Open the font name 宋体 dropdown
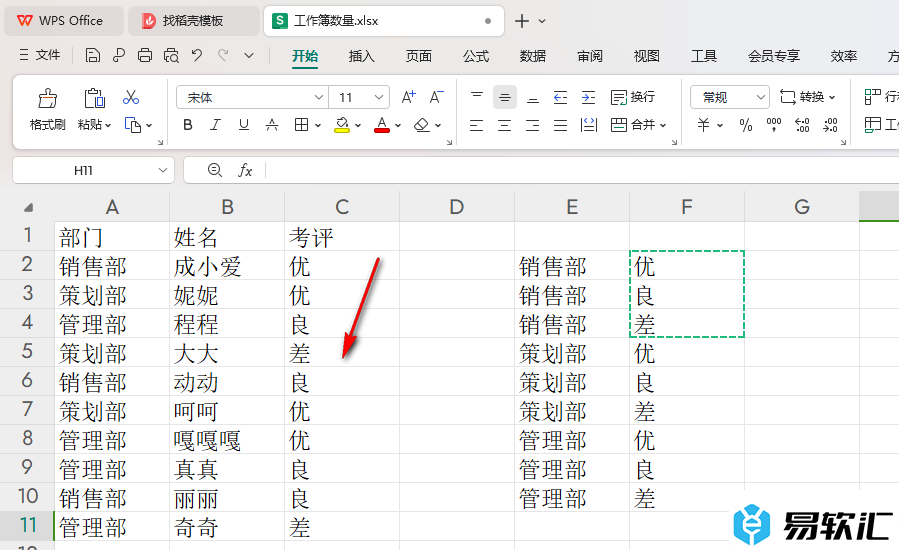Image resolution: width=899 pixels, height=550 pixels. (x=319, y=97)
